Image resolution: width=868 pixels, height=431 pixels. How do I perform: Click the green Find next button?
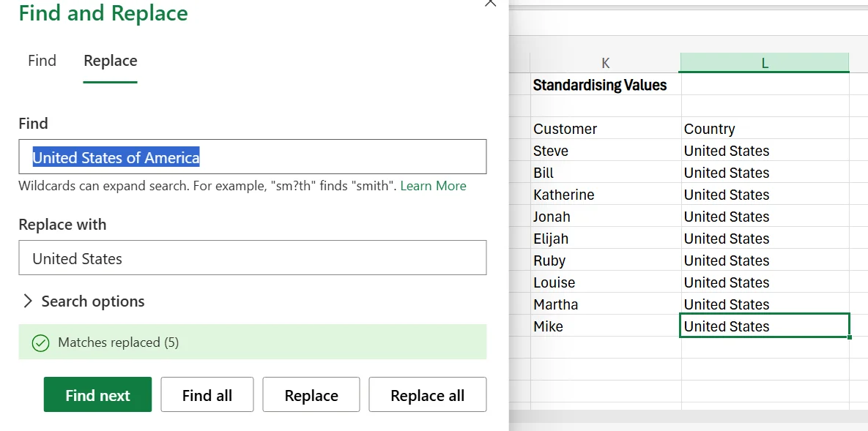pos(97,394)
